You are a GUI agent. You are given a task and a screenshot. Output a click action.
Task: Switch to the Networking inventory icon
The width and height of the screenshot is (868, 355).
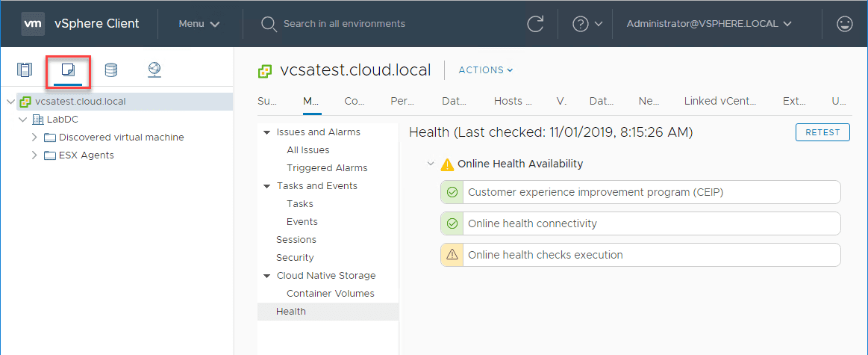(x=154, y=70)
